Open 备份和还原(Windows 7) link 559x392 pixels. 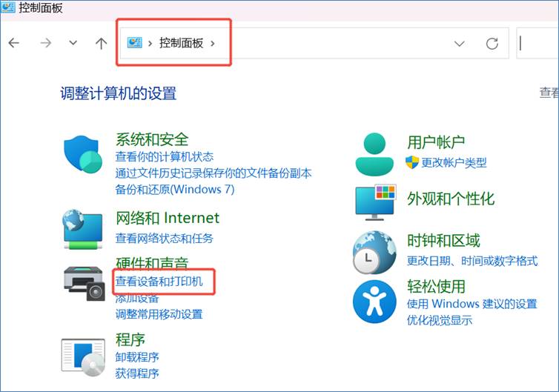point(175,189)
